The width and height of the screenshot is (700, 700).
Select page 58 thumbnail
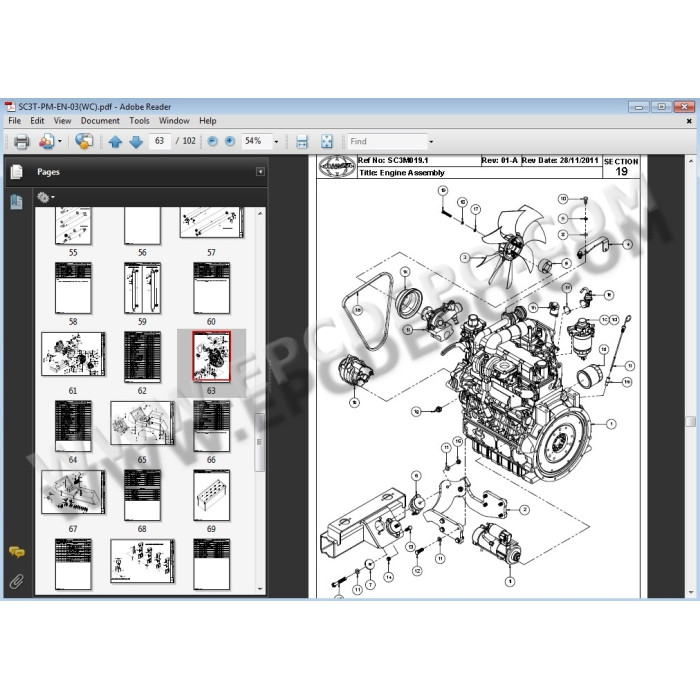[x=73, y=288]
